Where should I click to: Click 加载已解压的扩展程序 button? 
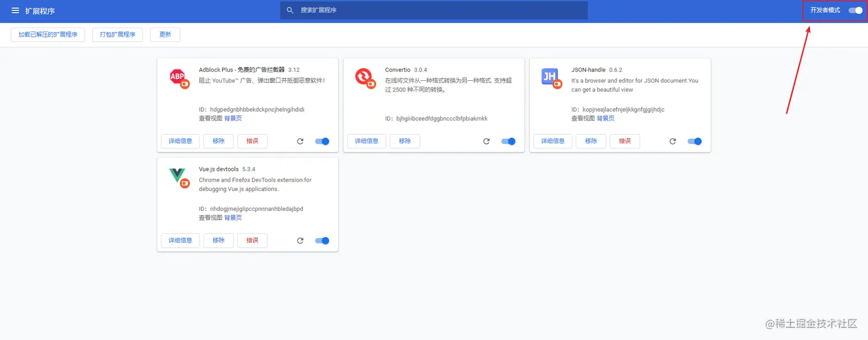(x=48, y=34)
